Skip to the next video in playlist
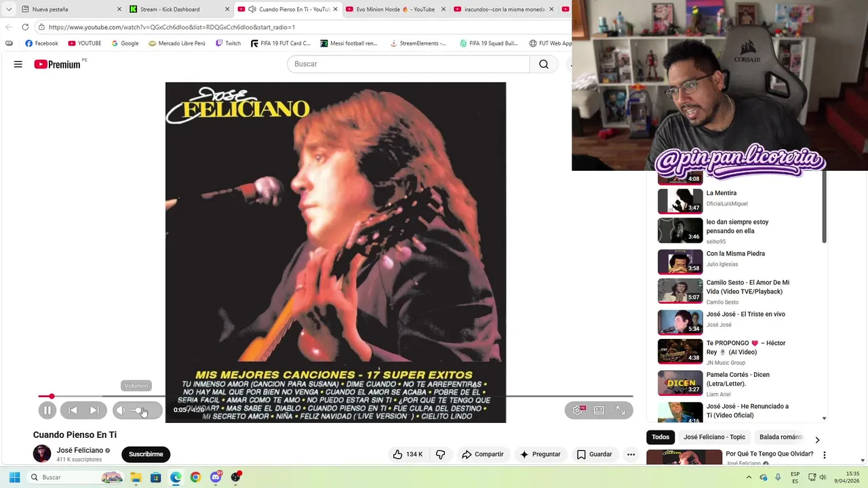This screenshot has width=868, height=488. (94, 410)
